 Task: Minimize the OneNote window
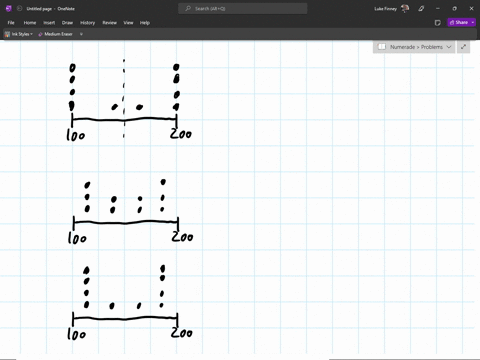tap(438, 9)
